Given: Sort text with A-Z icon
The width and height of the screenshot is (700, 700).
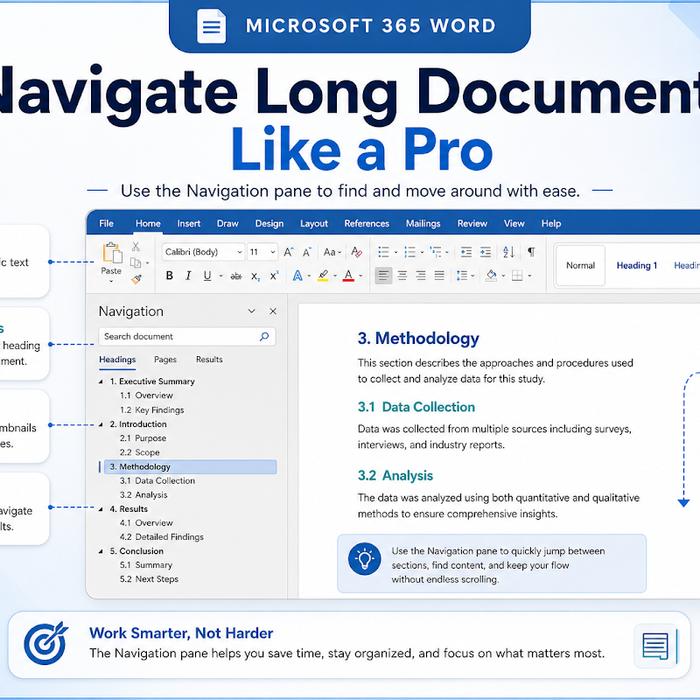Looking at the screenshot, I should (509, 252).
